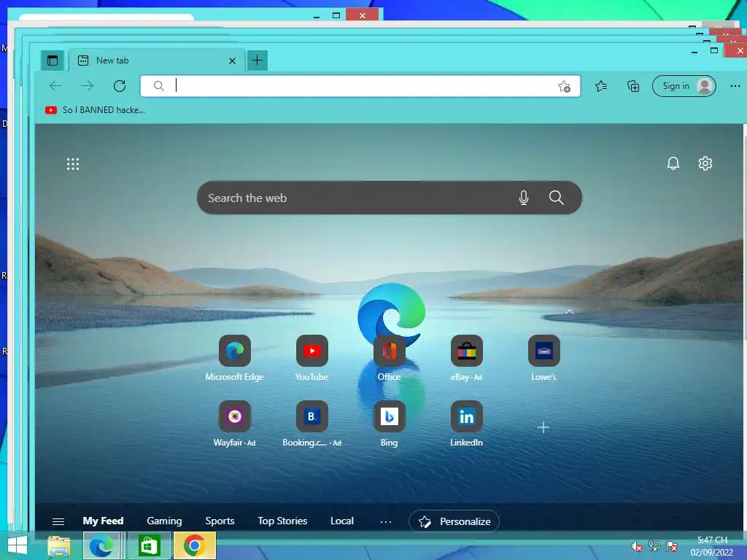The image size is (747, 560).
Task: Open the Booking.com ad quick link
Action: (312, 424)
